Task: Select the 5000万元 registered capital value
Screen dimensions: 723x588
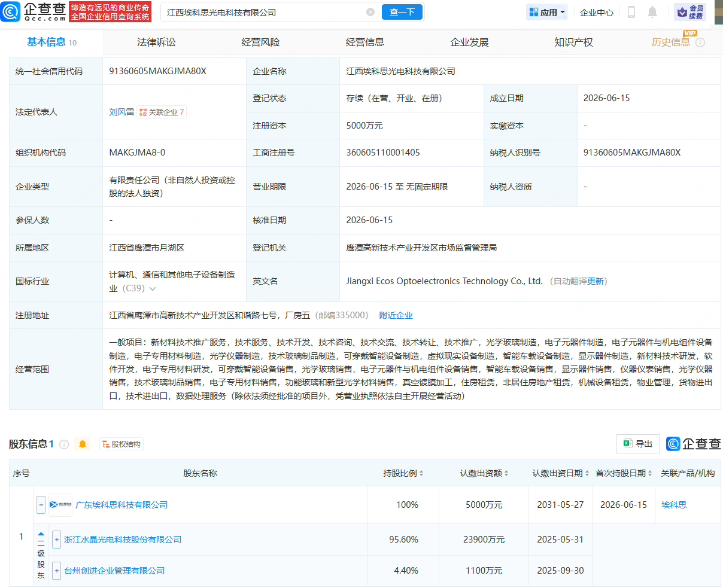Action: 364,126
